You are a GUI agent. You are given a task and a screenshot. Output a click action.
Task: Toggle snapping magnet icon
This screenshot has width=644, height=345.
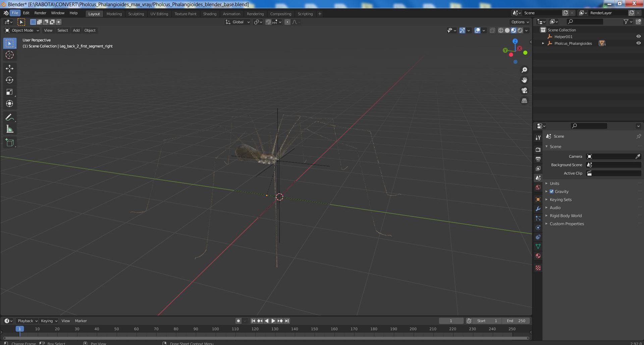click(x=268, y=22)
